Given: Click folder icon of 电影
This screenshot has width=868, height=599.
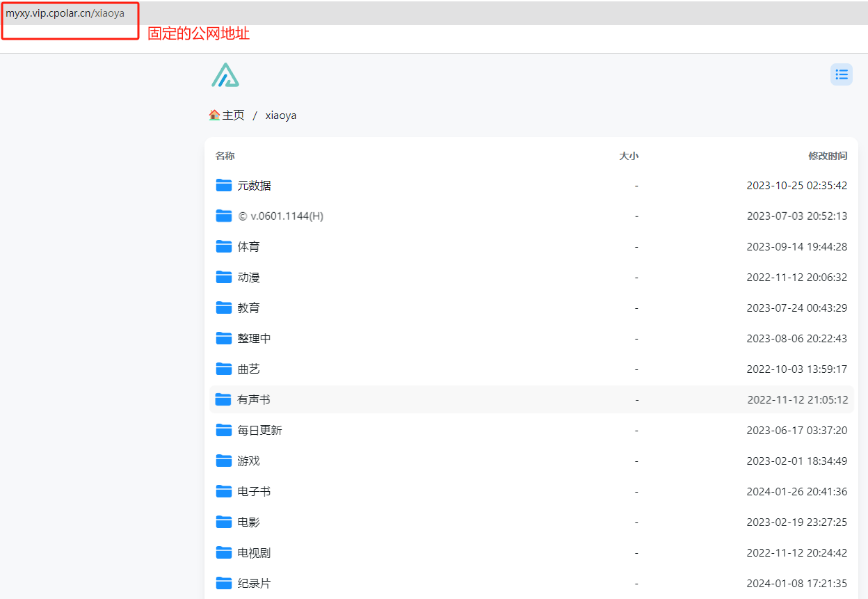Looking at the screenshot, I should click(224, 522).
